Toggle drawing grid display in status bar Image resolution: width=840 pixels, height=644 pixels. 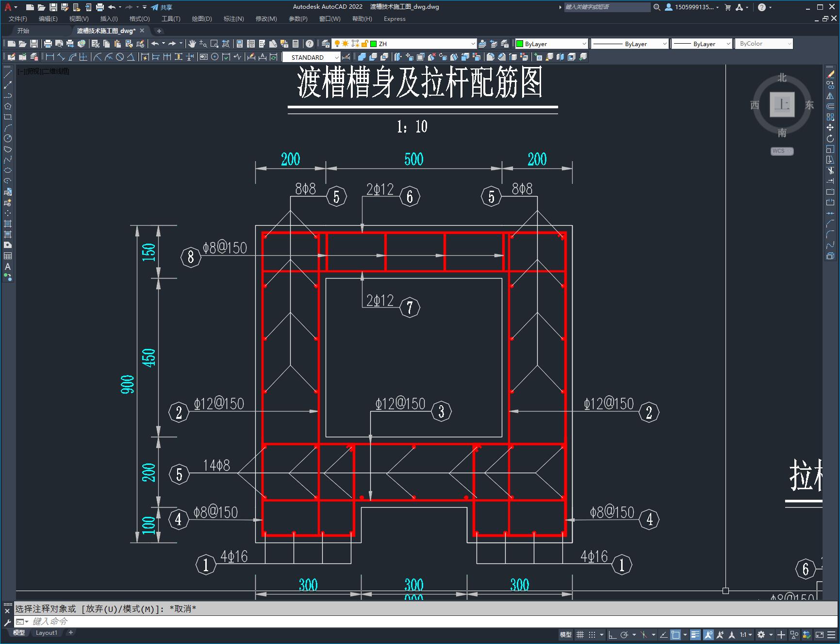coord(580,634)
